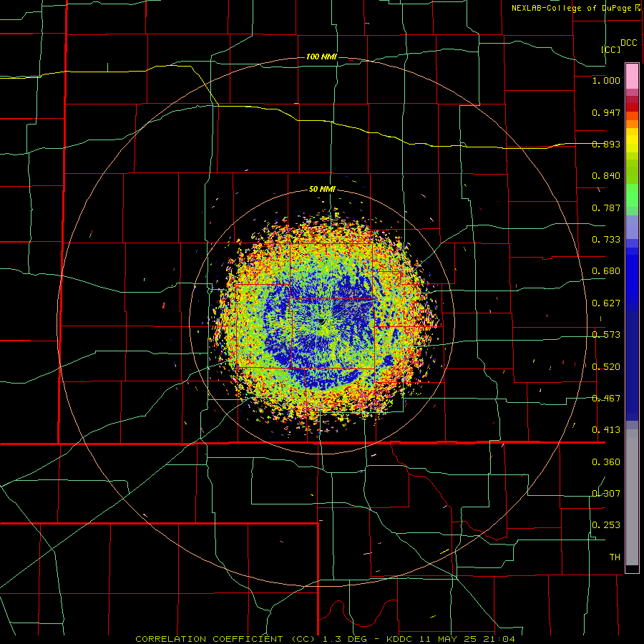This screenshot has height=644, width=644.
Task: Click the pink segment of color bar
Action: coord(632,76)
